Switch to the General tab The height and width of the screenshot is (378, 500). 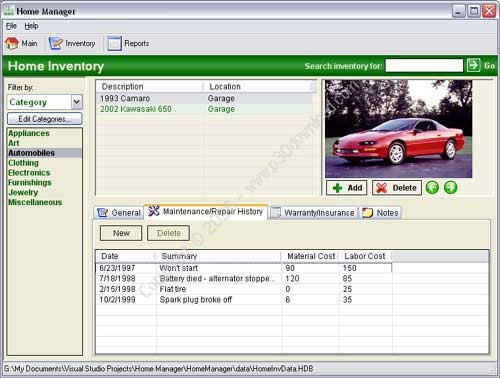click(x=119, y=213)
